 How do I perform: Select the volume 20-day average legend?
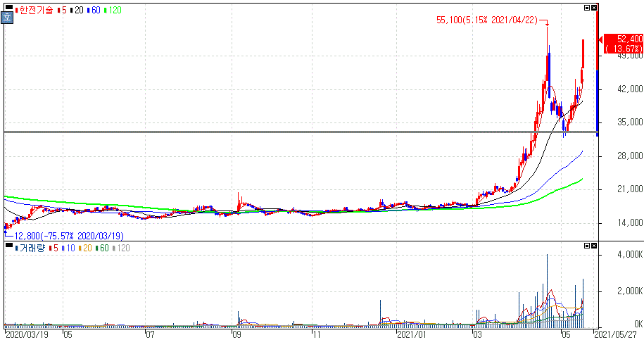tap(86, 248)
